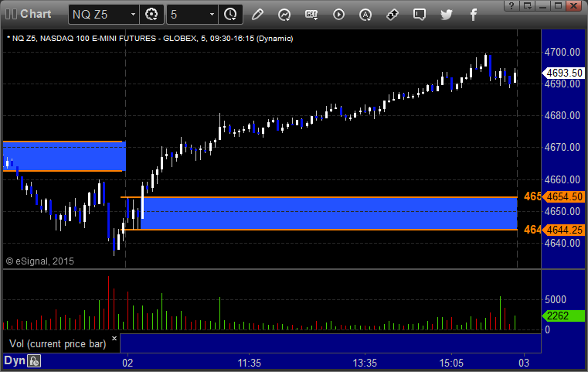Click the 15:05 time axis label
588x372 pixels.
pos(451,363)
